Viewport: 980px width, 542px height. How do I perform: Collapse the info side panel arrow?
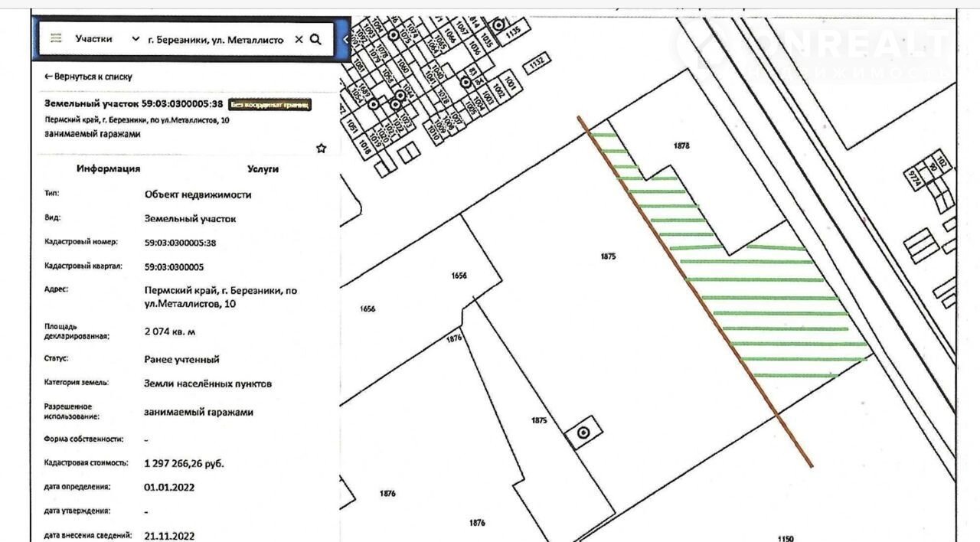[x=346, y=39]
